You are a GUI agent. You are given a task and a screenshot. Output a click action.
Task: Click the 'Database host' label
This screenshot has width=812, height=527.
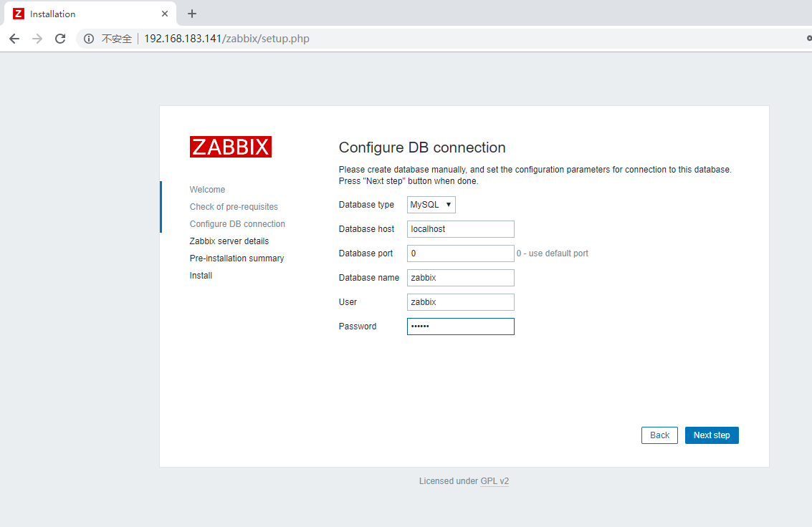pyautogui.click(x=366, y=229)
